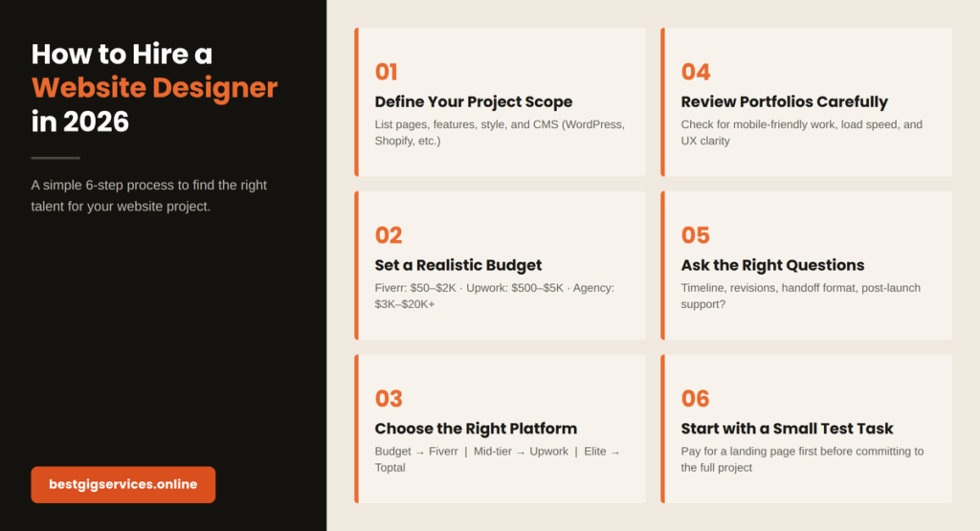The width and height of the screenshot is (980, 531).
Task: Click the 'Timeline, revisions, handoff format' description
Action: 801,296
